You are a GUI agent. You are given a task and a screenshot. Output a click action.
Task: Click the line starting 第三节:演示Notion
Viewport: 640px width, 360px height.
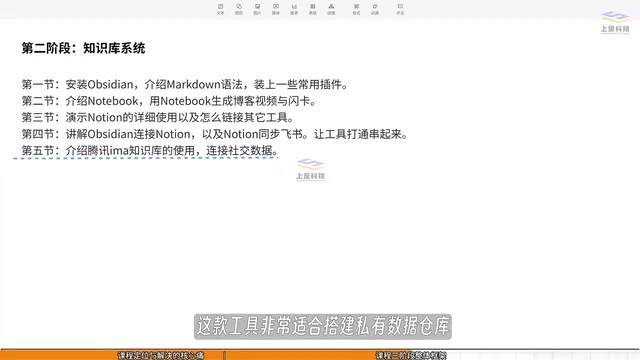point(158,118)
